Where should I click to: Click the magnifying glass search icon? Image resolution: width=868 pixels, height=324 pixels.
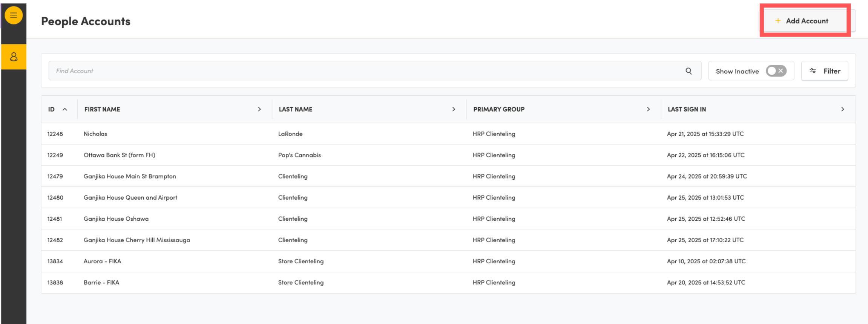click(x=689, y=71)
